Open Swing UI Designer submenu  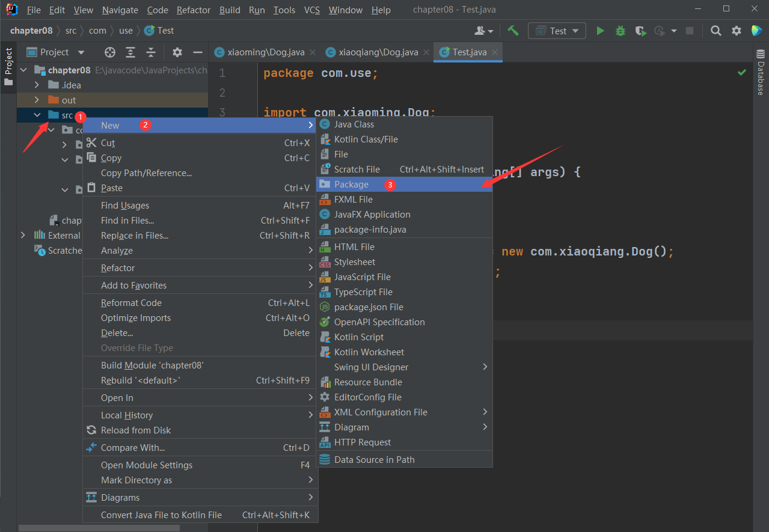pos(404,367)
